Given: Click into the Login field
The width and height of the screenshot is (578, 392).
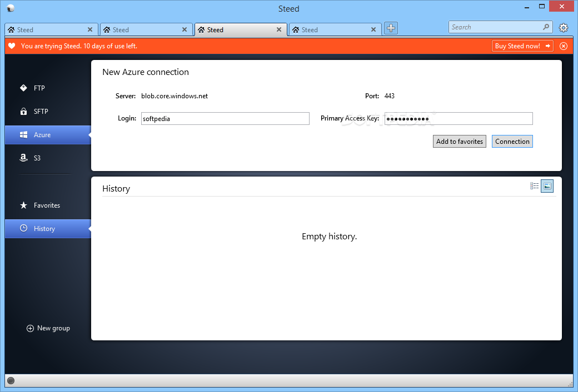Looking at the screenshot, I should click(225, 119).
